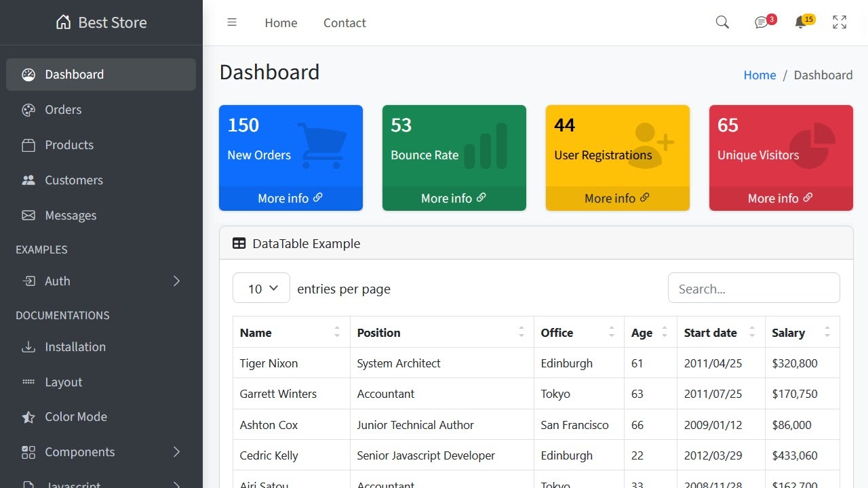The width and height of the screenshot is (868, 488).
Task: Click the Tiger Nixon name cell
Action: 292,363
